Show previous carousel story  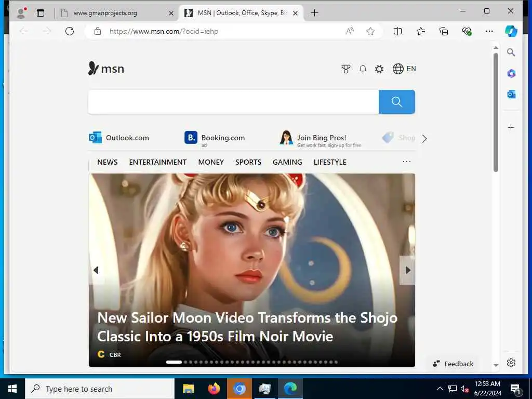pyautogui.click(x=96, y=270)
